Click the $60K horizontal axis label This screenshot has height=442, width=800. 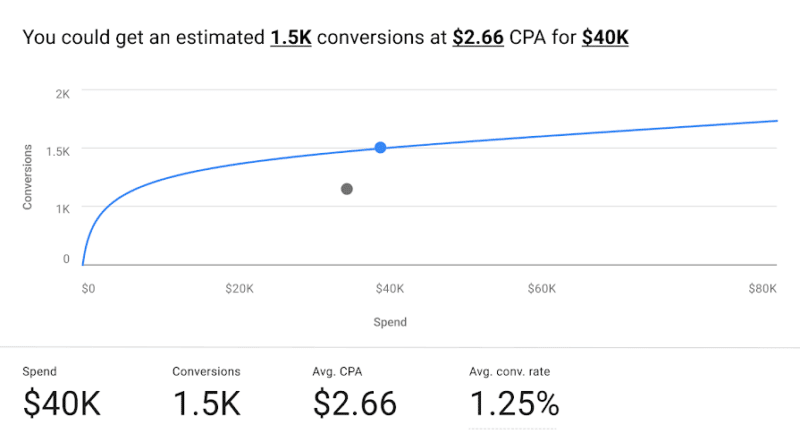pyautogui.click(x=541, y=289)
